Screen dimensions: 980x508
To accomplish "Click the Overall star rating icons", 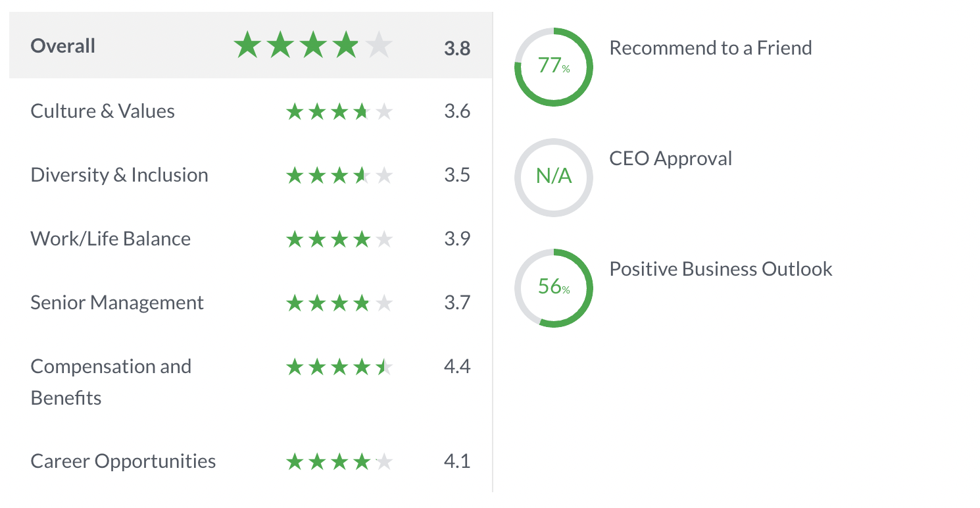I will pos(313,46).
